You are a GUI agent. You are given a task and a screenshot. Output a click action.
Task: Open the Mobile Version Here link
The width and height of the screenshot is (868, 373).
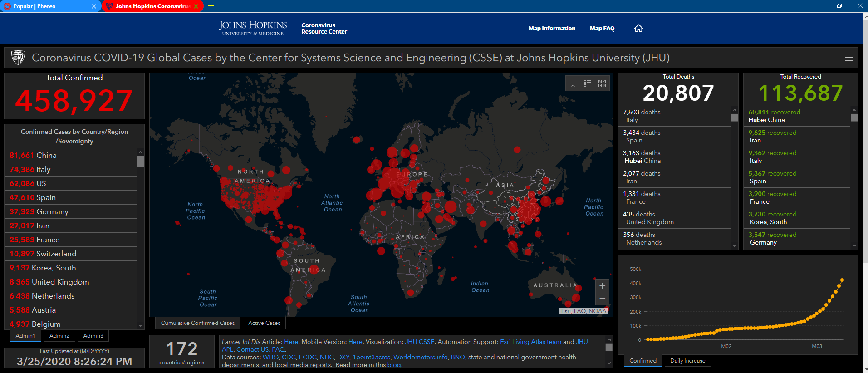point(355,342)
